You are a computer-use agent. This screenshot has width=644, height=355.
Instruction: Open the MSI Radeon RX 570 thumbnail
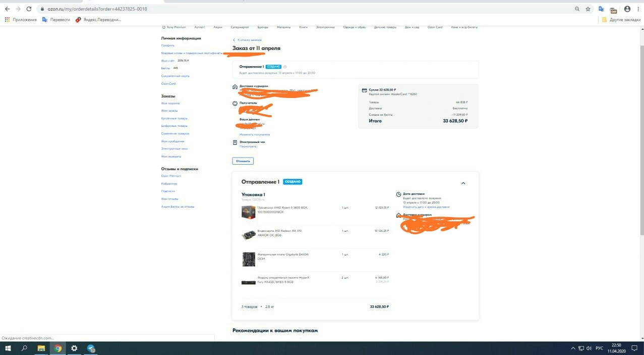click(249, 235)
